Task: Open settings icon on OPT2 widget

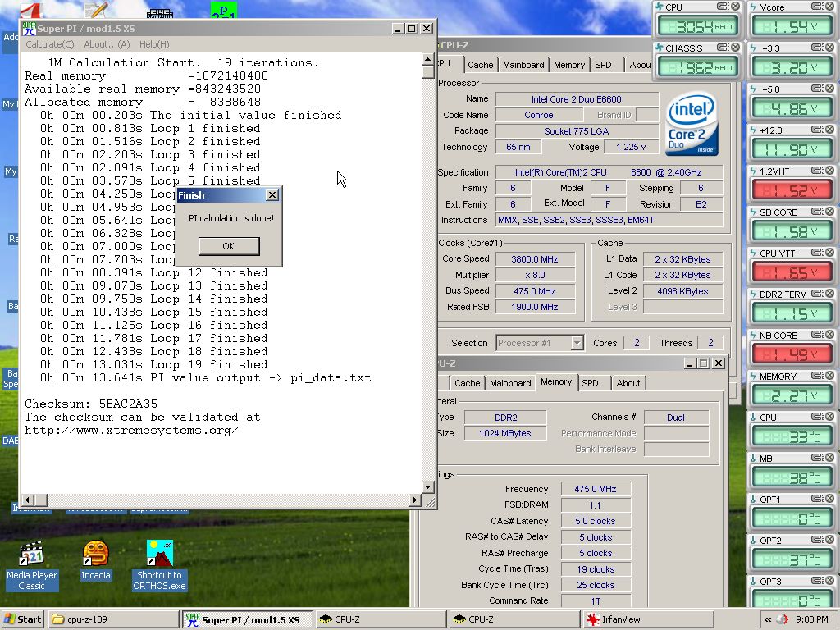Action: point(817,540)
